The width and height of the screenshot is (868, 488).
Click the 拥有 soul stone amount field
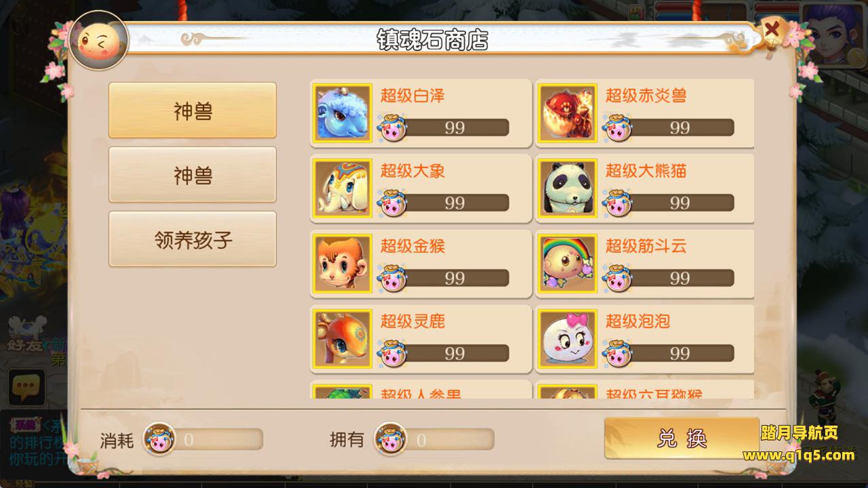(x=435, y=440)
